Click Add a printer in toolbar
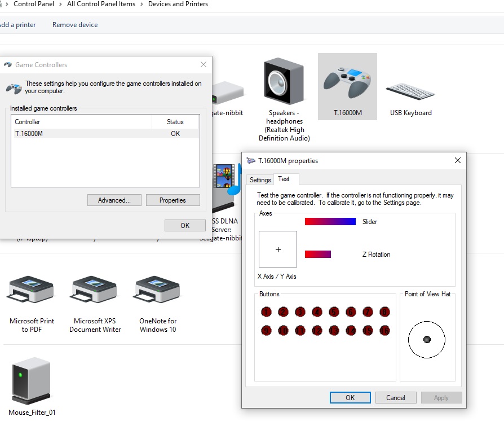 (17, 25)
